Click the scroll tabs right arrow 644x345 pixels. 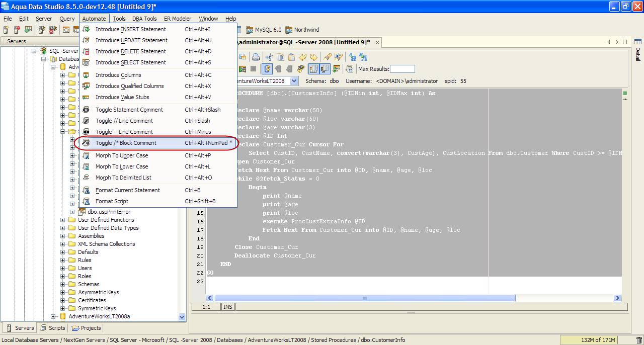click(617, 42)
